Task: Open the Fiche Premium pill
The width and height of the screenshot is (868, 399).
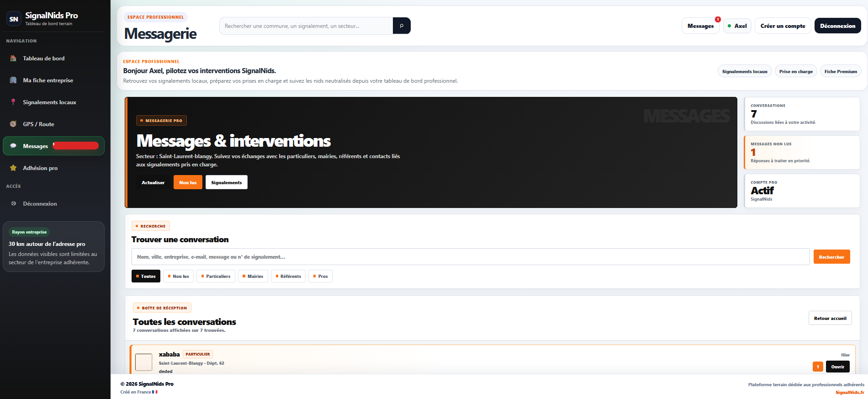Action: click(x=841, y=71)
